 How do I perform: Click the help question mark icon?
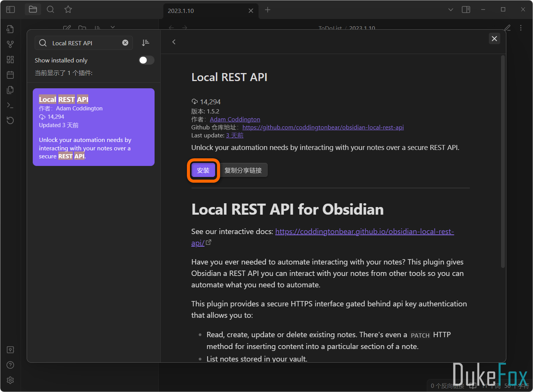click(x=10, y=365)
